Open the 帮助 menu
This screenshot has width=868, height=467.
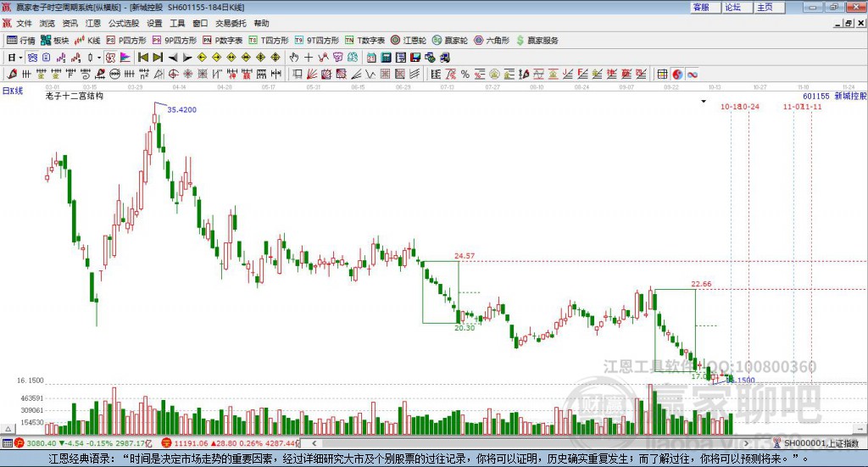point(261,23)
